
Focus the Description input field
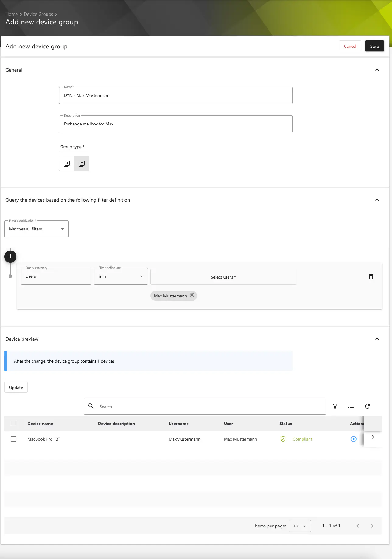click(x=176, y=124)
